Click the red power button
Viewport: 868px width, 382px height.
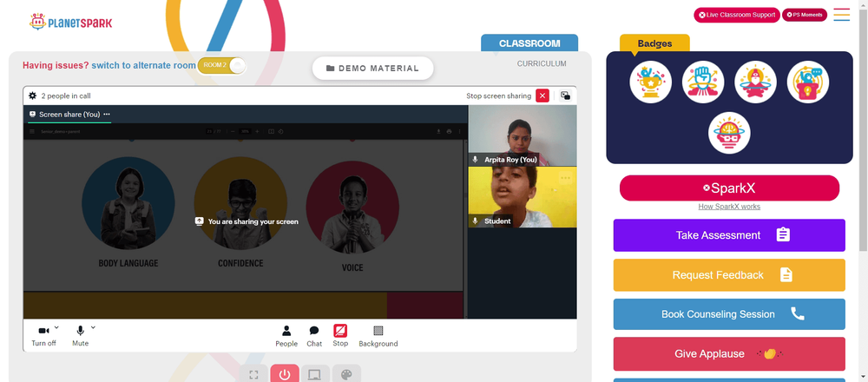coord(285,374)
